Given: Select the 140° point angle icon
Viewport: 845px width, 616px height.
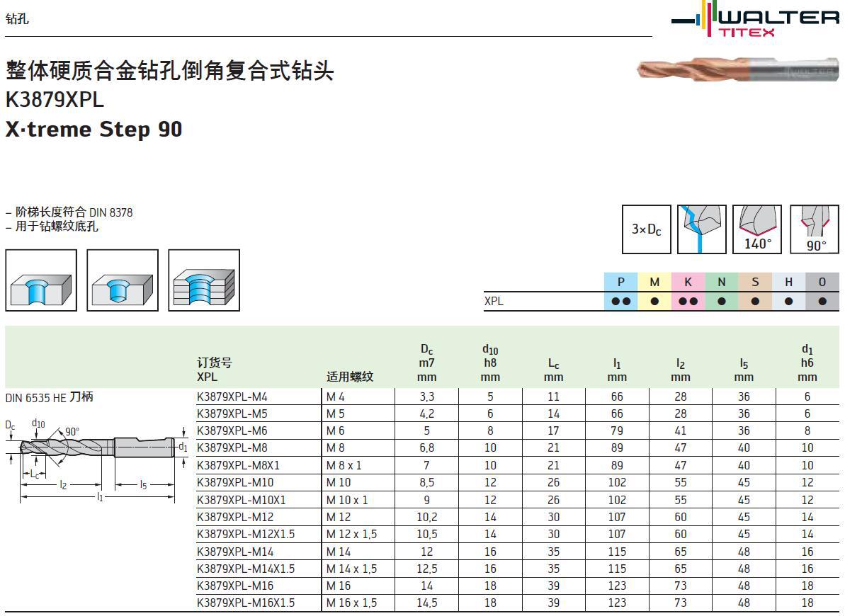Looking at the screenshot, I should [757, 229].
